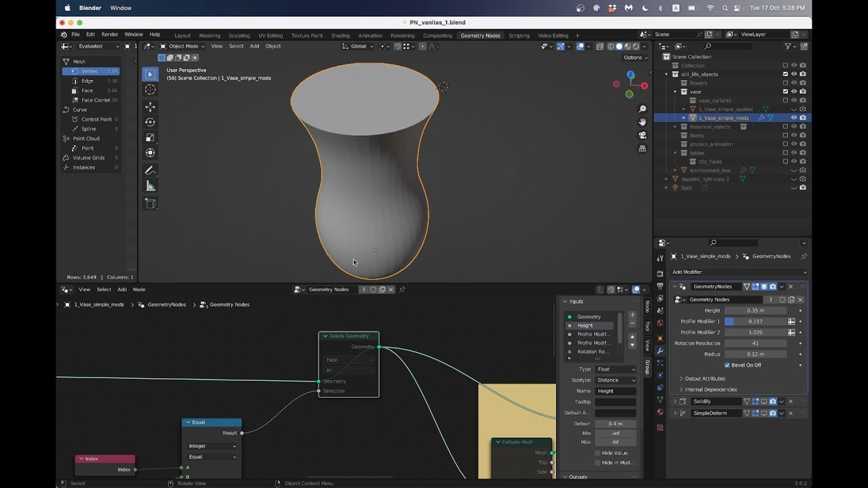Enable the flowers collection checkbox

tap(785, 83)
